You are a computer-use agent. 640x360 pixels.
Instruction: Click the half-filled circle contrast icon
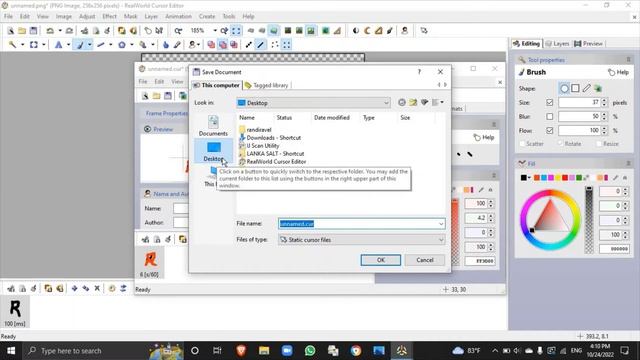click(x=356, y=31)
